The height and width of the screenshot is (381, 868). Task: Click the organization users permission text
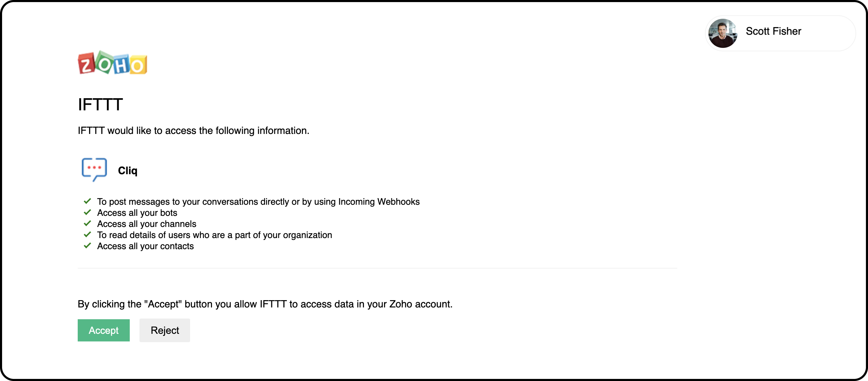click(214, 235)
